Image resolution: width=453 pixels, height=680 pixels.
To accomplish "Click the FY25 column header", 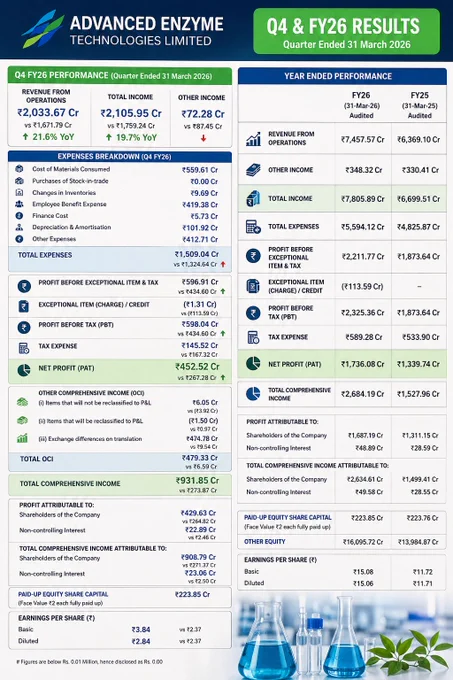I will click(x=420, y=95).
